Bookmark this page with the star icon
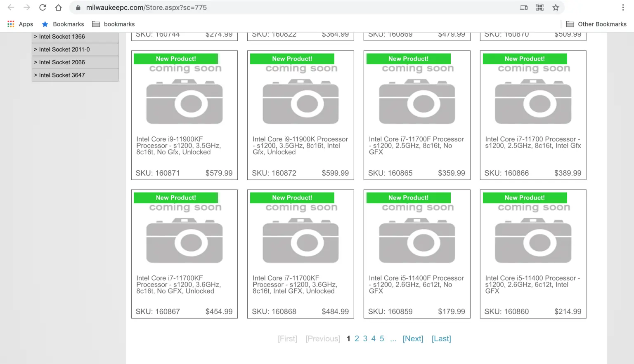634x364 pixels. pos(556,7)
